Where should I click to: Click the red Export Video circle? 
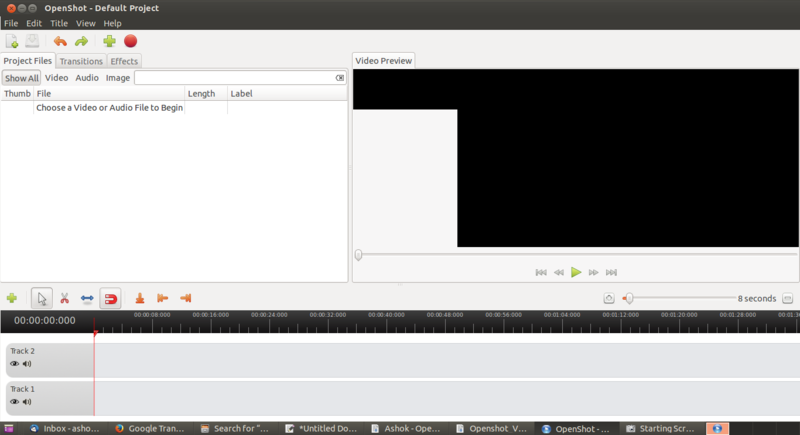[131, 41]
